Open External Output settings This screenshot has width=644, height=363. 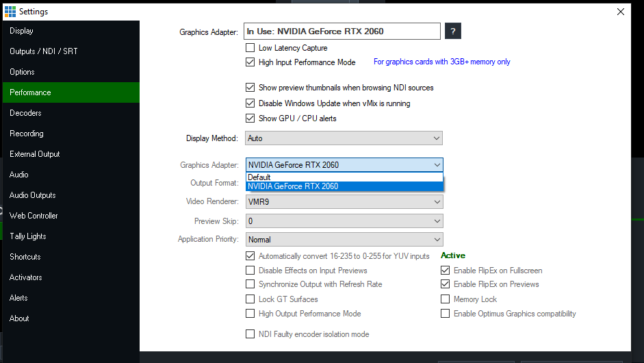click(x=71, y=154)
